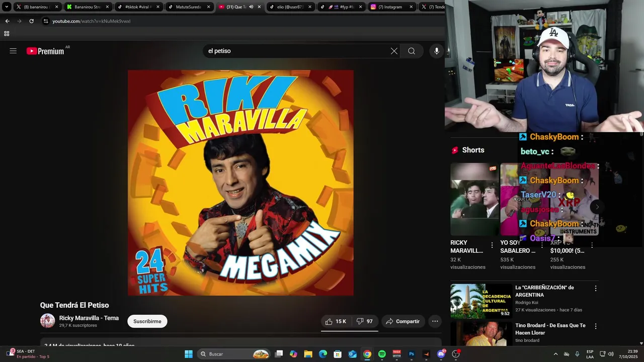The width and height of the screenshot is (644, 362).
Task: Open Ricky Maravilla channel avatar
Action: [x=48, y=321]
